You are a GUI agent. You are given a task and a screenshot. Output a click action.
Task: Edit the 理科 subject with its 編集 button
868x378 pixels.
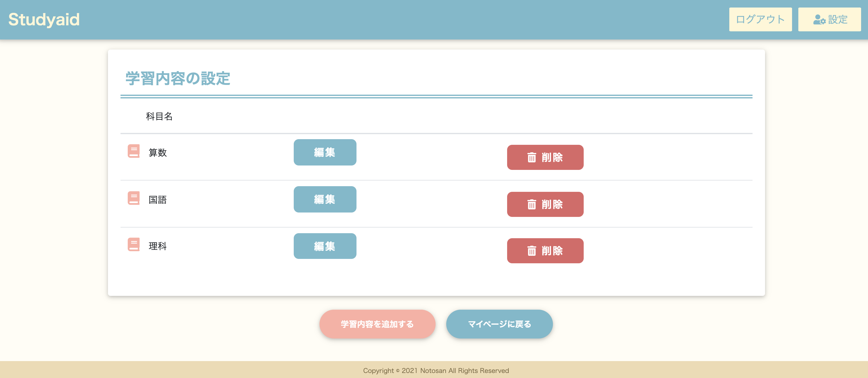[324, 246]
